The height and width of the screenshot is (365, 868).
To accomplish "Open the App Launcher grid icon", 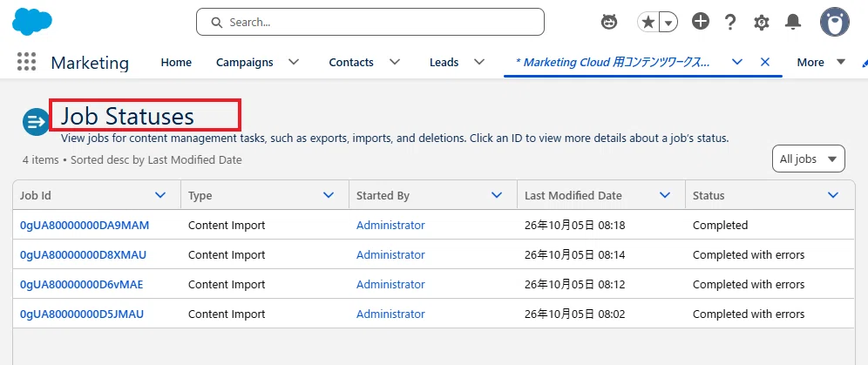I will [x=26, y=62].
